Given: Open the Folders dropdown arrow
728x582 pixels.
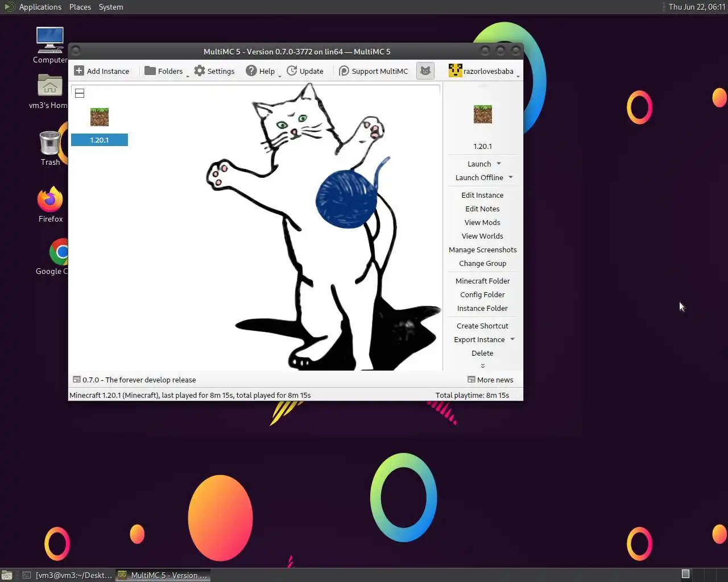Looking at the screenshot, I should click(187, 76).
